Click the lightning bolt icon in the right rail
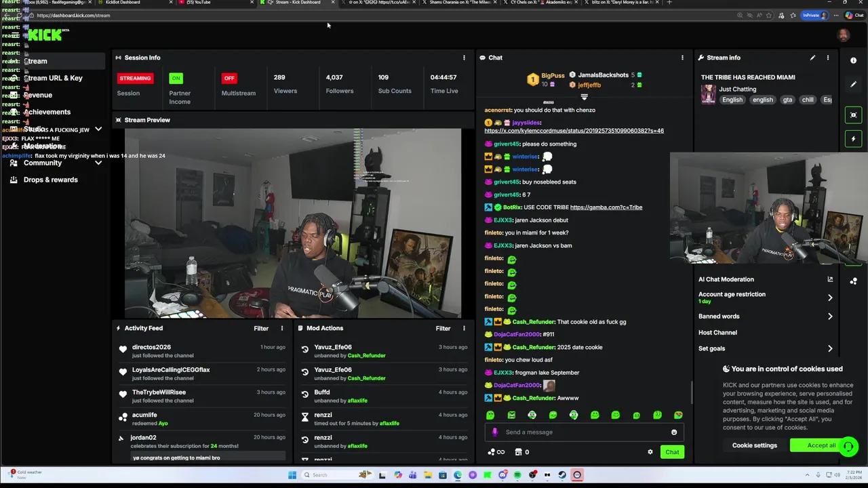 [x=853, y=138]
